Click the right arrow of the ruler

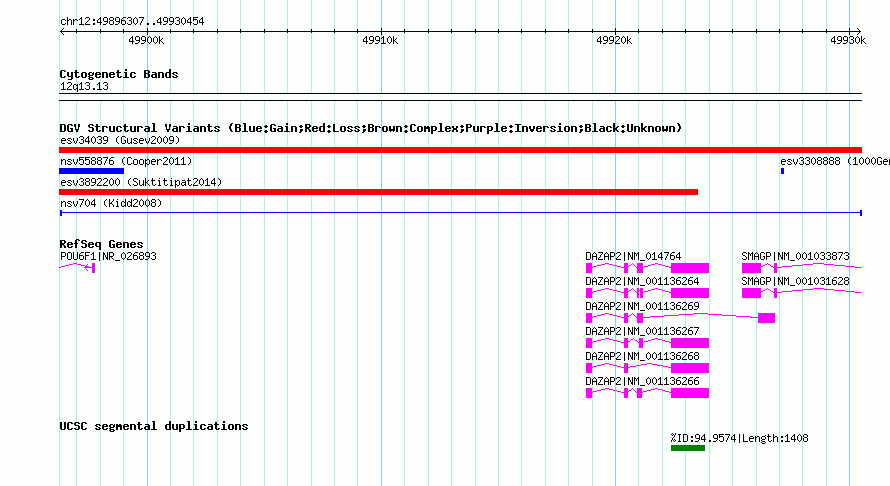[858, 32]
